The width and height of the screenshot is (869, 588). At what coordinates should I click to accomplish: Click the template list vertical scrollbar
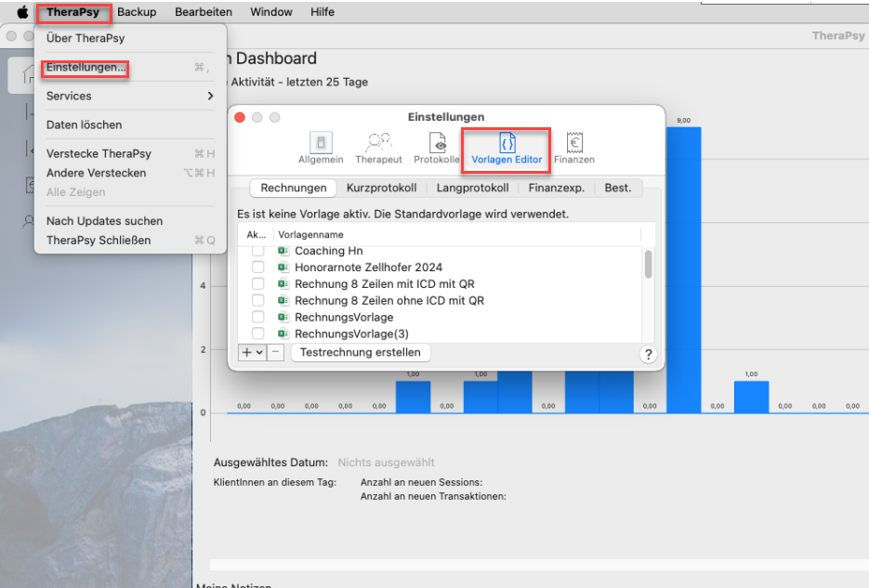648,264
